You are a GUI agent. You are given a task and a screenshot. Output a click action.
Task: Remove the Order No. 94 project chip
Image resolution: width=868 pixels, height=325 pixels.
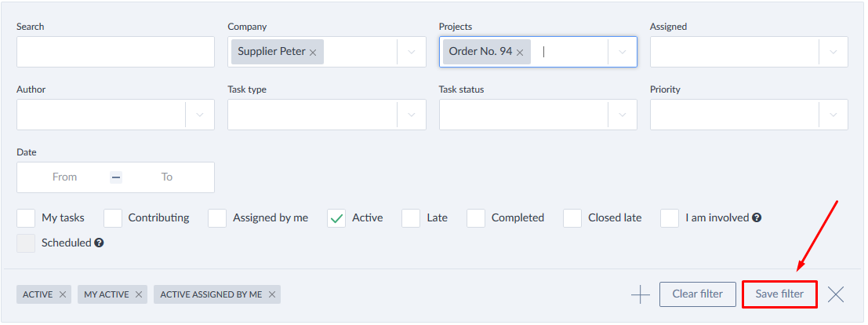coord(520,53)
